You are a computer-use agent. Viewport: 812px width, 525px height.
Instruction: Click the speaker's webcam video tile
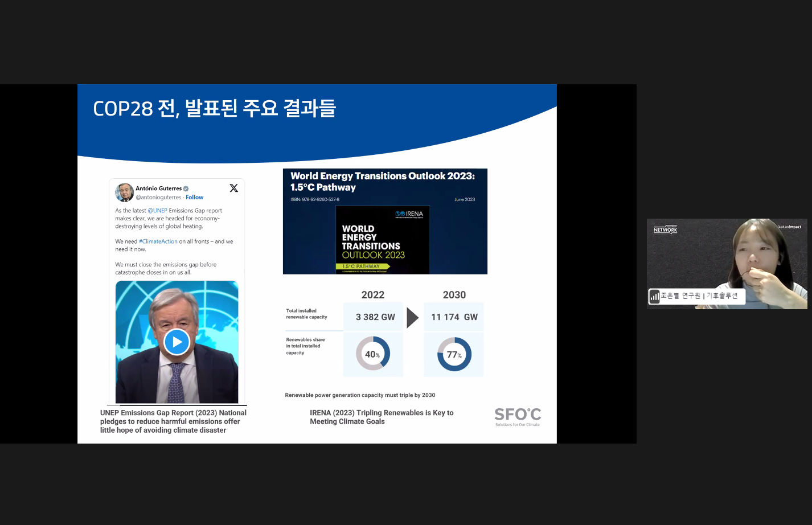click(727, 264)
